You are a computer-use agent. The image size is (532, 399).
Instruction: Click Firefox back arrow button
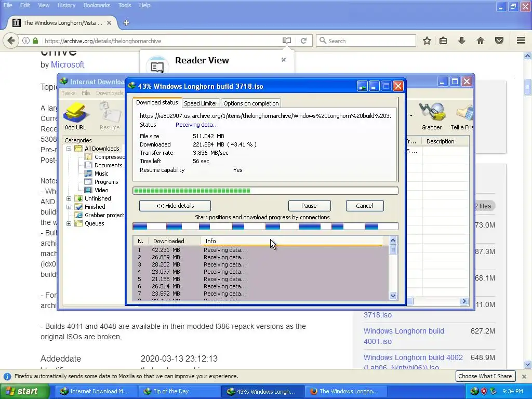[x=11, y=41]
